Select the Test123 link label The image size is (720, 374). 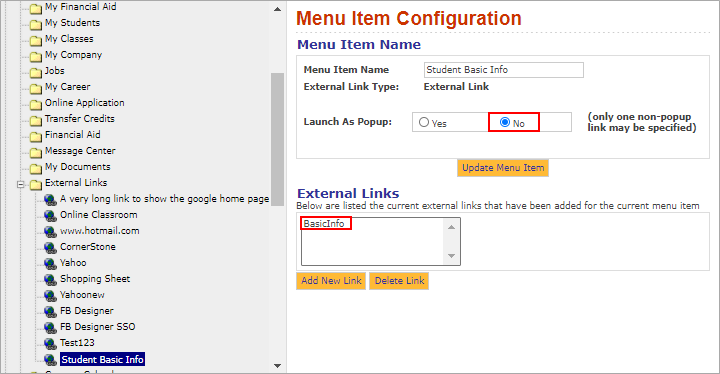coord(77,343)
